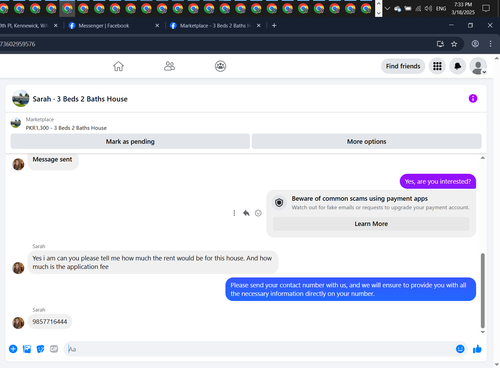Click the blue 'Please send your contact number' message

pos(351,289)
